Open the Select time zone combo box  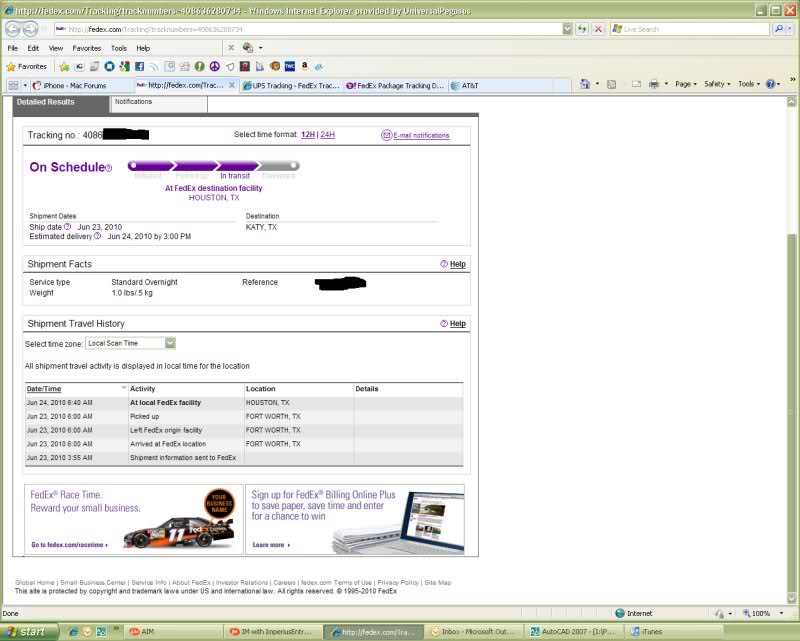(x=131, y=343)
